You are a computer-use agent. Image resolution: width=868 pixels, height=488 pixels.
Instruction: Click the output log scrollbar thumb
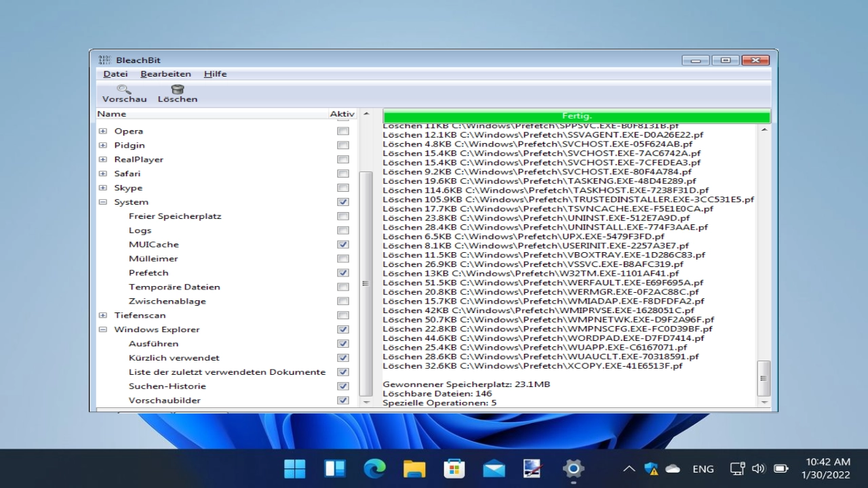764,378
